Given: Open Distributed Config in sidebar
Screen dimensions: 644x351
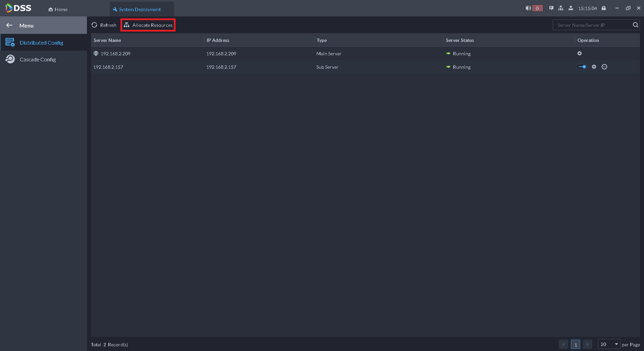Looking at the screenshot, I should pyautogui.click(x=41, y=43).
